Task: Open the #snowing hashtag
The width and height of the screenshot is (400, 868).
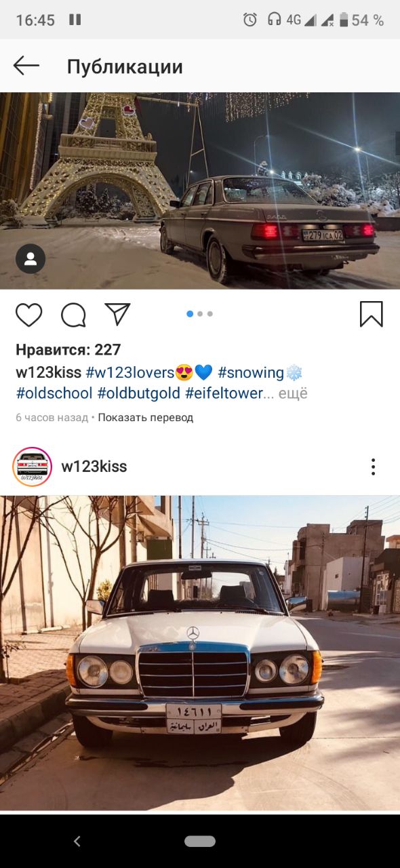Action: click(x=251, y=372)
